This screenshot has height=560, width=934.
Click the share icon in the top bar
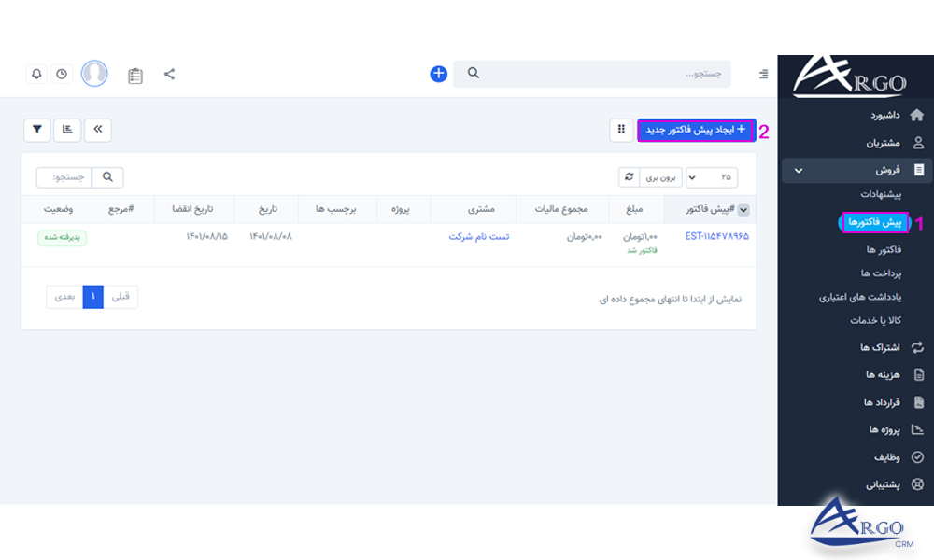point(169,73)
